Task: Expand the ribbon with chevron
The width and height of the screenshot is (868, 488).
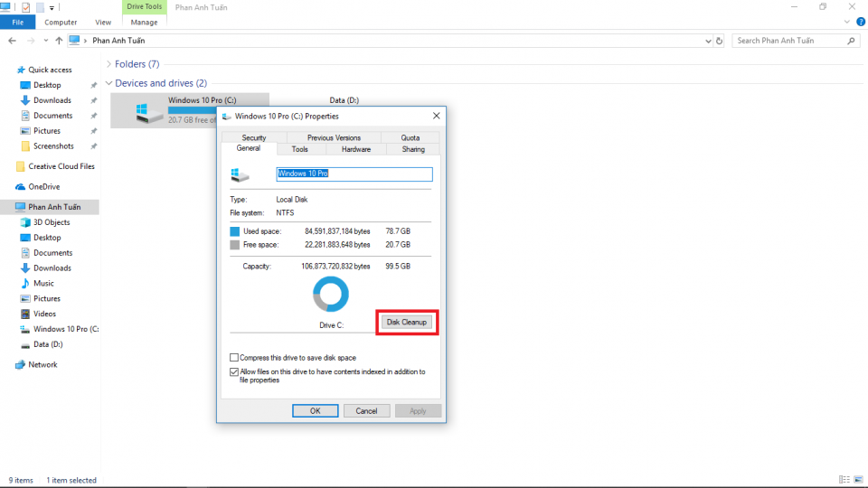Action: 847,22
